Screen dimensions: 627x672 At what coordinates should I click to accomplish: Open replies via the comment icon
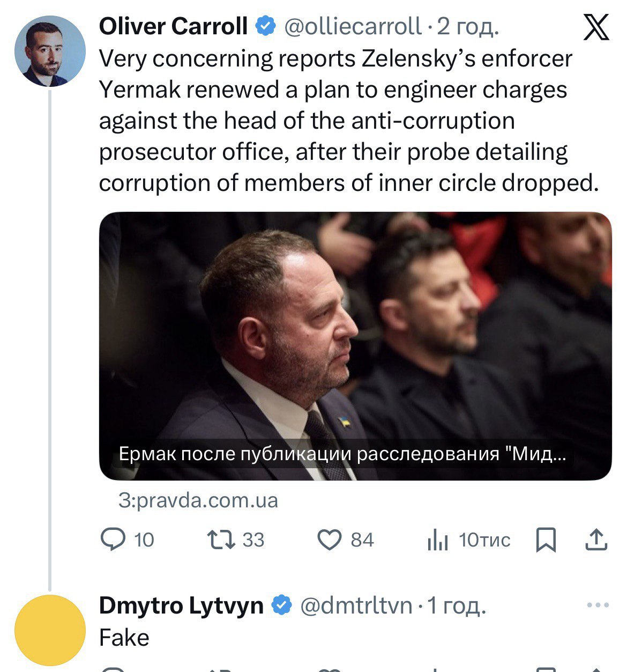point(113,539)
